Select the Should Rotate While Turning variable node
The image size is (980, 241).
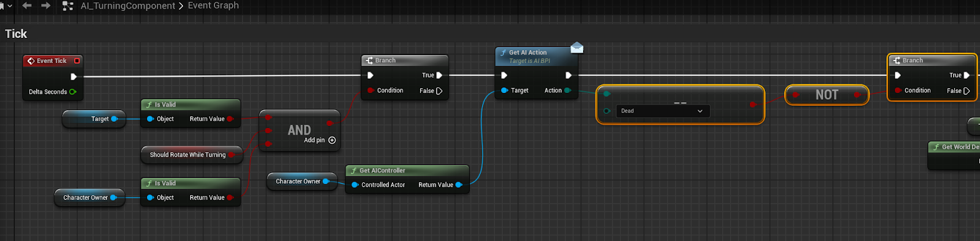point(192,155)
